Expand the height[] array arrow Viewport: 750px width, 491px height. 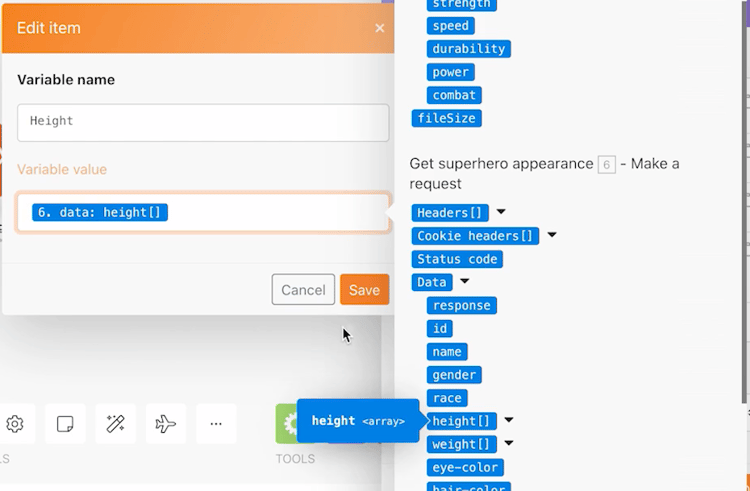509,420
